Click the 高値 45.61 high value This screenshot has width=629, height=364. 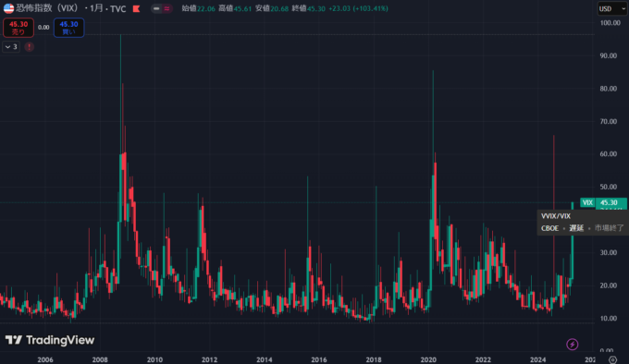(x=235, y=8)
